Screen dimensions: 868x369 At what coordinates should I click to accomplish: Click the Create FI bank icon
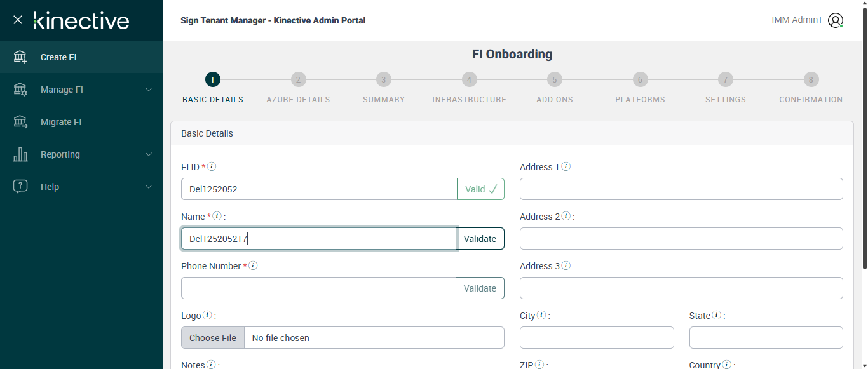point(20,57)
